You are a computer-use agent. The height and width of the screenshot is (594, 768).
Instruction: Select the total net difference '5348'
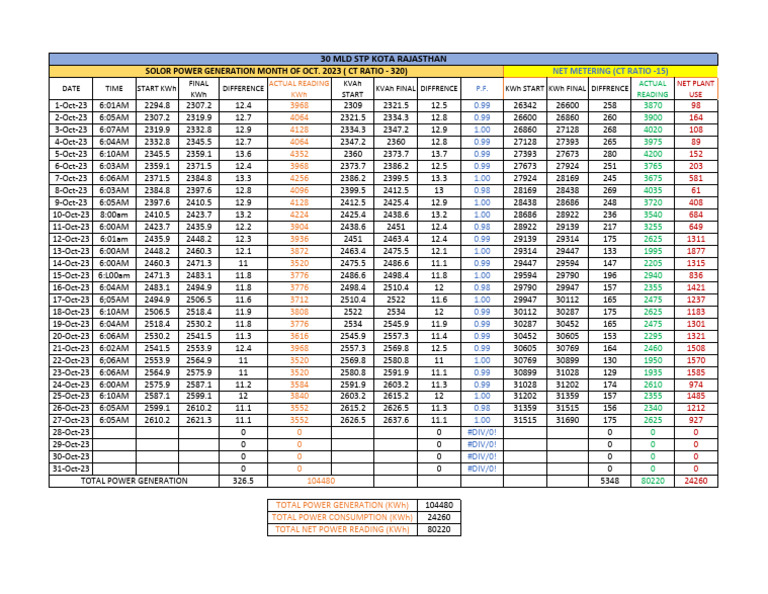click(610, 481)
